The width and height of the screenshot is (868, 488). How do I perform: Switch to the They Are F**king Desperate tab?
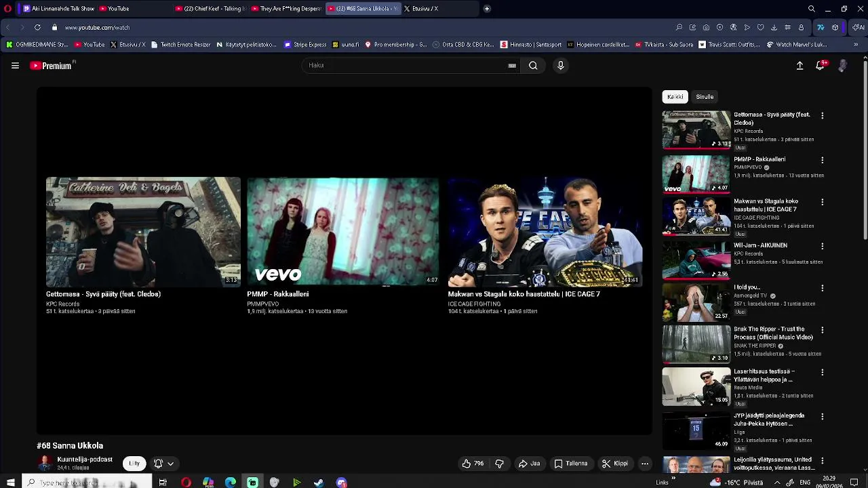pos(286,9)
